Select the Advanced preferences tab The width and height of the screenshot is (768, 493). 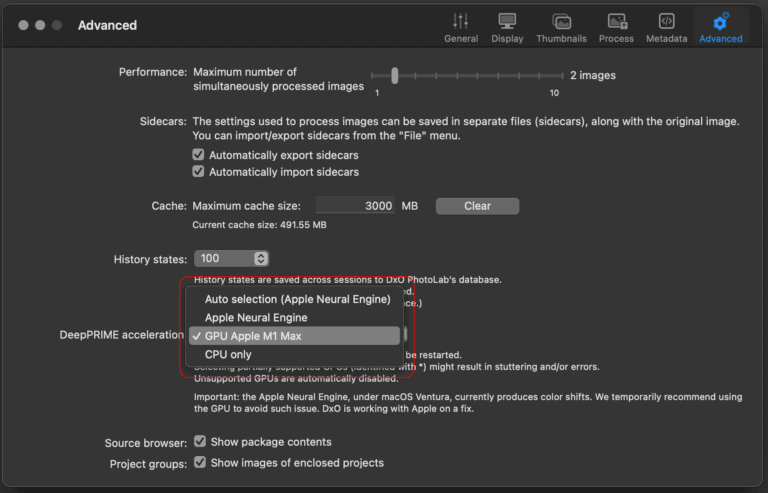720,27
